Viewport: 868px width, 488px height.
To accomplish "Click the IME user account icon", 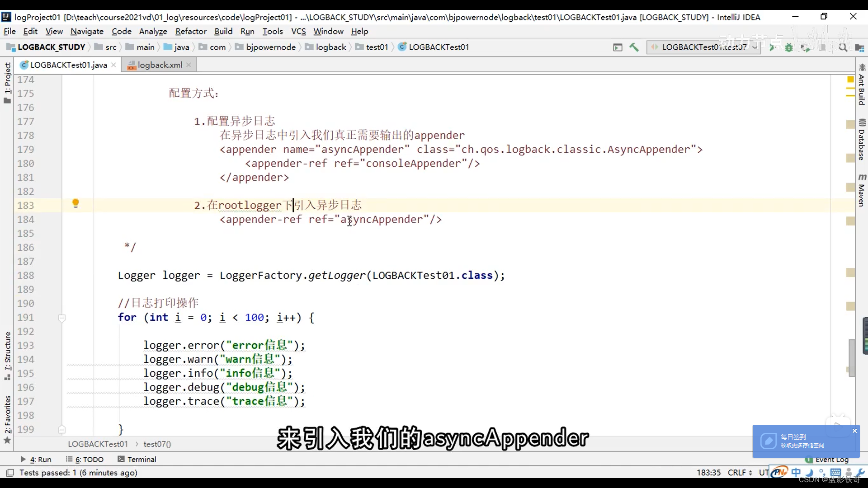I will point(849,473).
